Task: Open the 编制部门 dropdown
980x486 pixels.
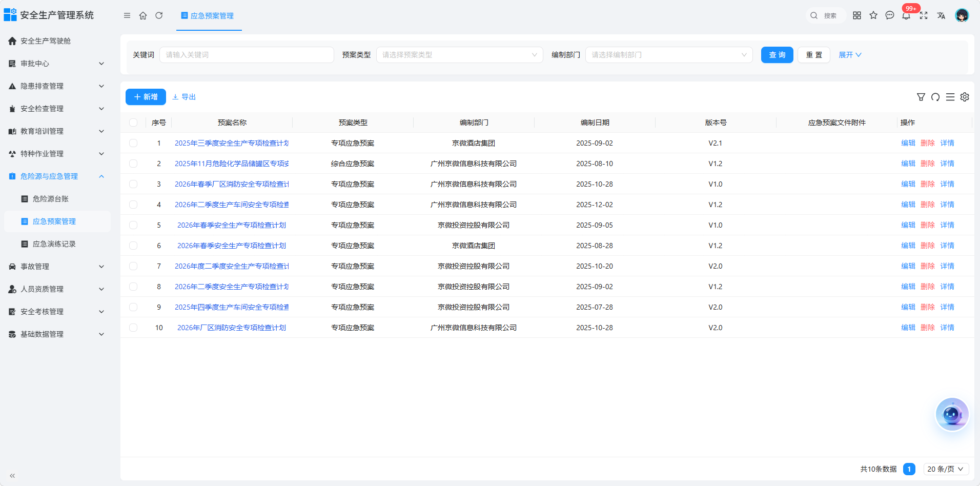Action: pyautogui.click(x=669, y=55)
